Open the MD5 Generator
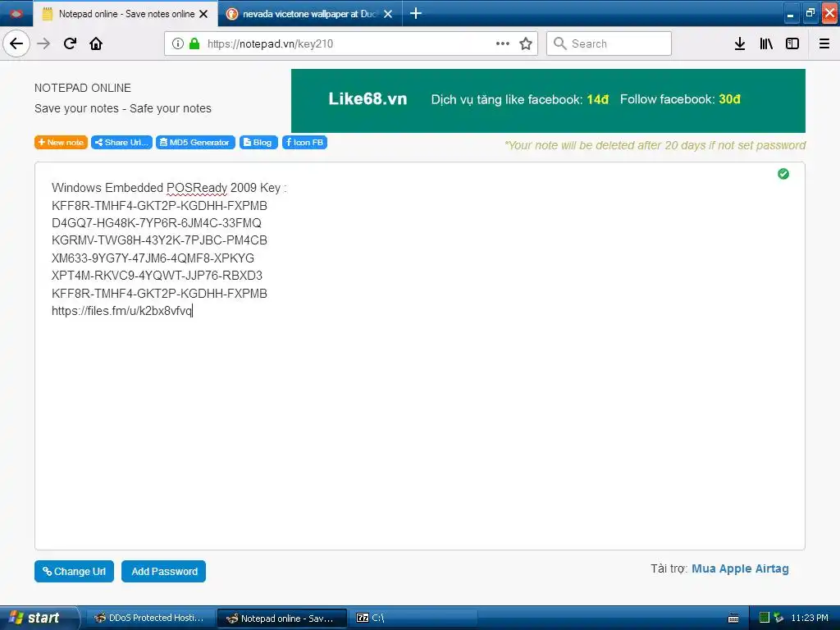Screen dimensions: 840x630 195,142
